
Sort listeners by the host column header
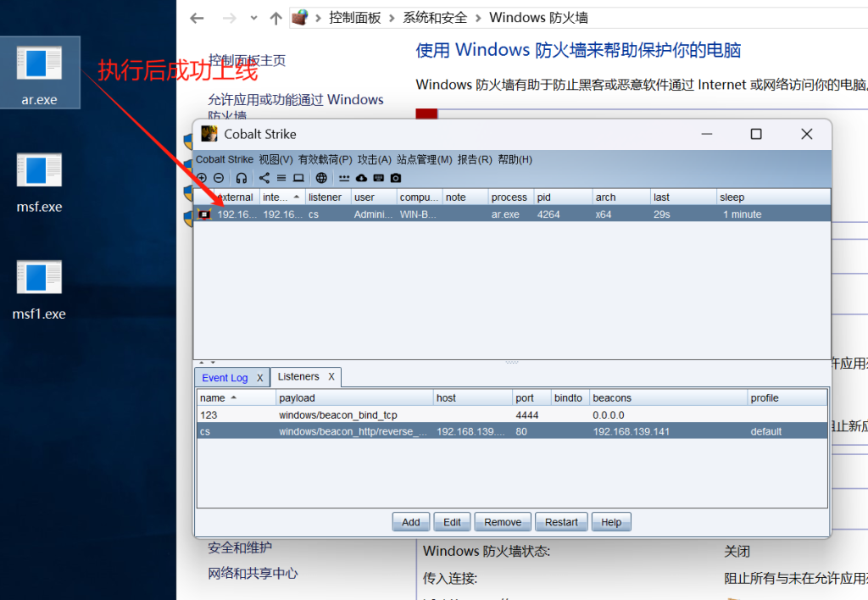473,398
